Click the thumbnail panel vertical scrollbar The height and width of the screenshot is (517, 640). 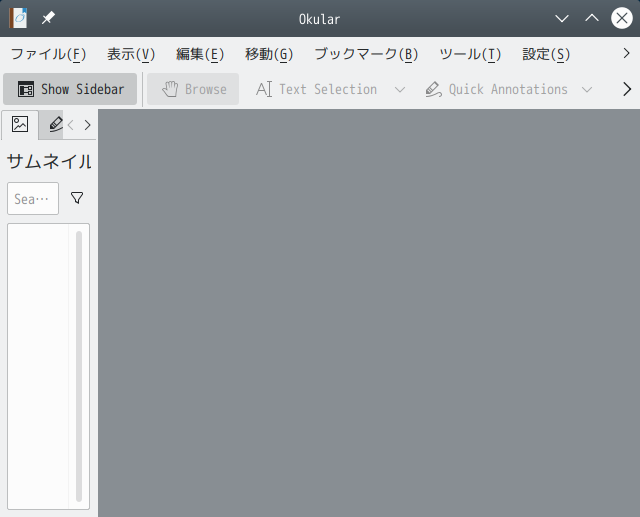pos(79,366)
